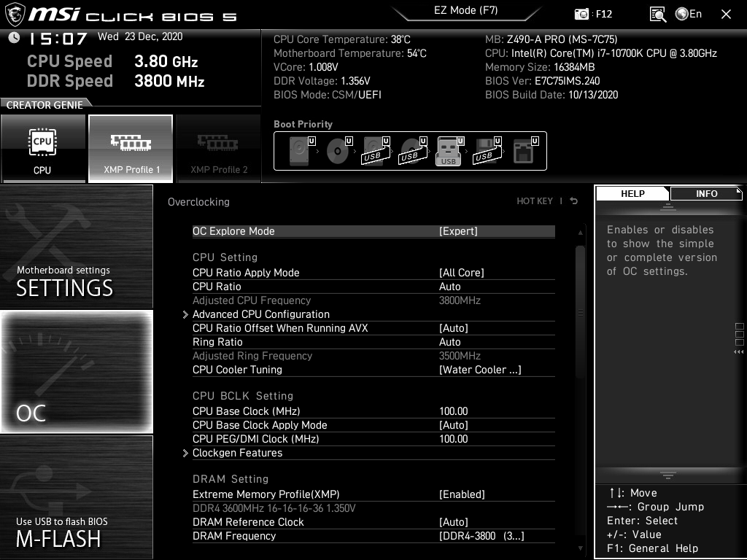Click the DDR4 3600MHz 16-16-16-36 1.350V text
Viewport: 747px width, 560px height.
click(274, 508)
